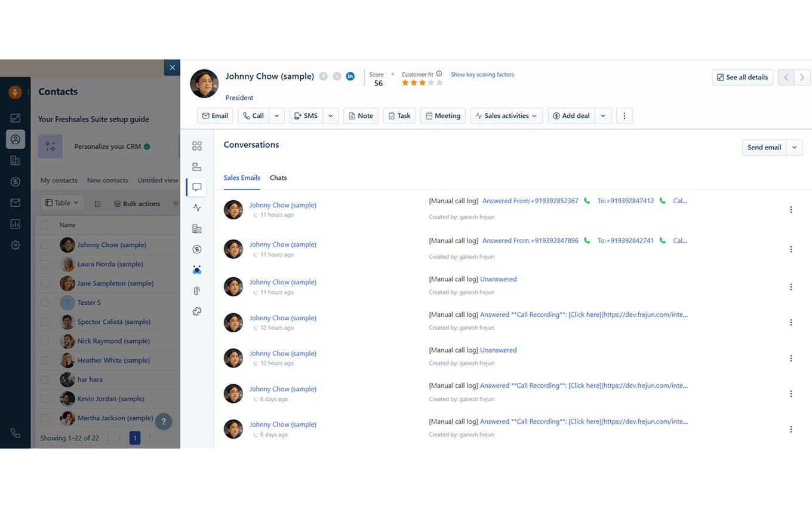Expand the Send email dropdown arrow
Image resolution: width=812 pixels, height=508 pixels.
tap(794, 148)
